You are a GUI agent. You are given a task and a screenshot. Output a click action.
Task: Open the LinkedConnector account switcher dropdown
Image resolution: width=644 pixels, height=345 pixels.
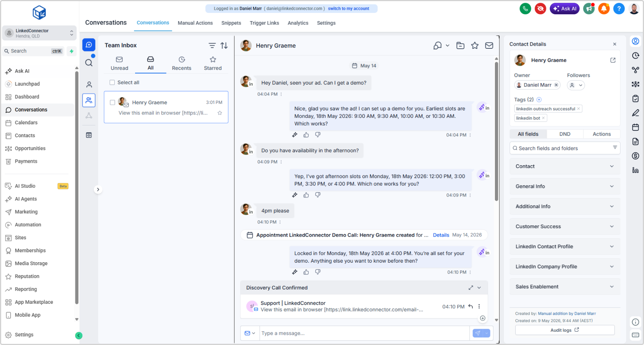coord(39,33)
